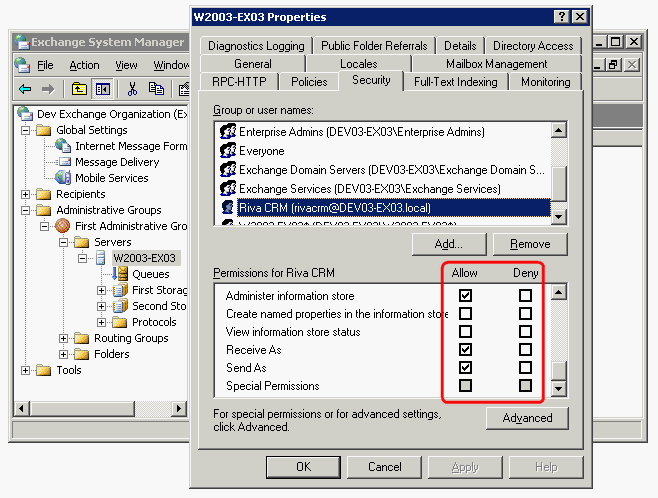
Task: Switch to the Mailbox Management tab
Action: [496, 64]
